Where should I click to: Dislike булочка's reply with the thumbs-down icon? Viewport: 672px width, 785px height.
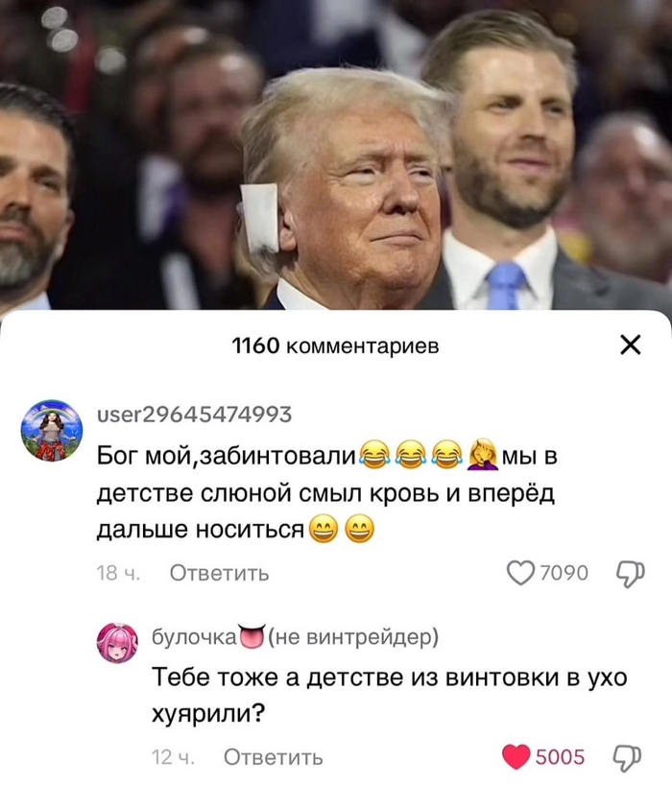click(x=628, y=758)
